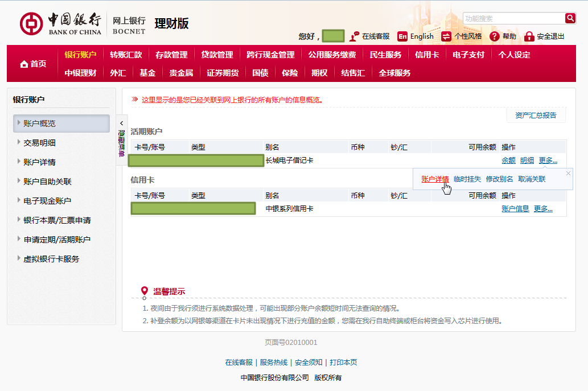The height and width of the screenshot is (391, 588).
Task: Go to 首页 home page
Action: pos(33,64)
